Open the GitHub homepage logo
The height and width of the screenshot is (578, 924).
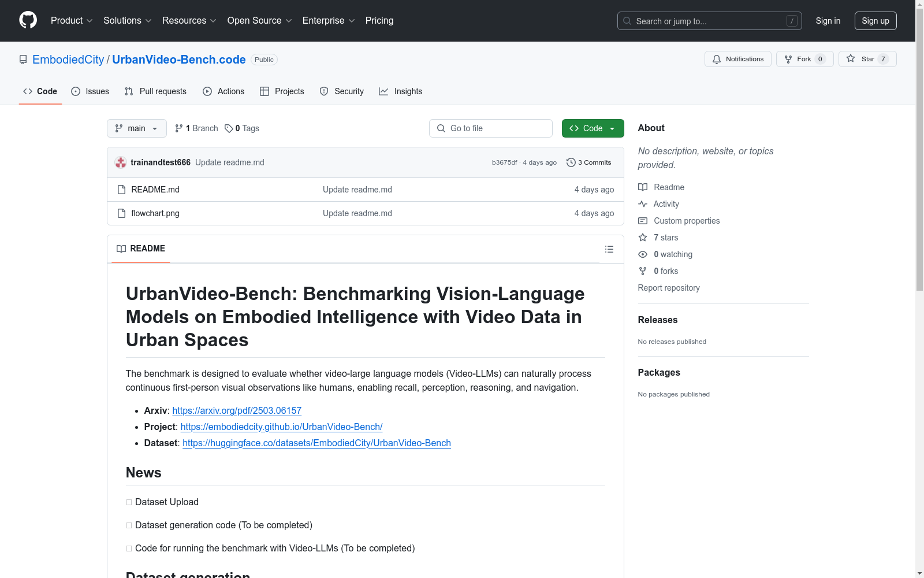tap(28, 20)
